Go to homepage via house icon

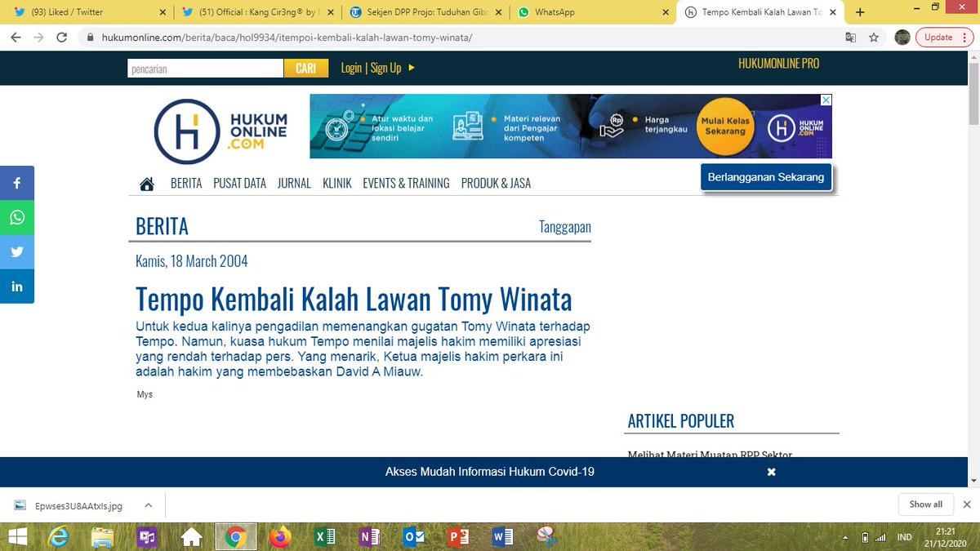click(147, 184)
